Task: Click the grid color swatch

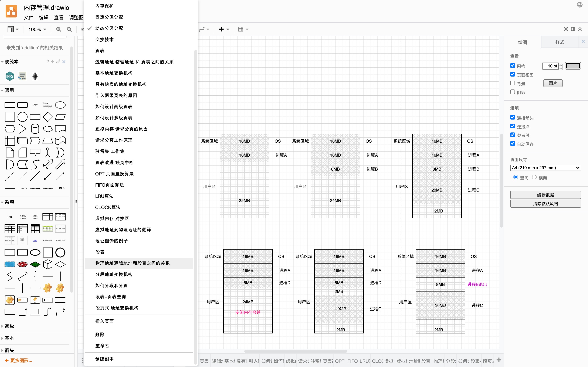Action: coord(573,66)
